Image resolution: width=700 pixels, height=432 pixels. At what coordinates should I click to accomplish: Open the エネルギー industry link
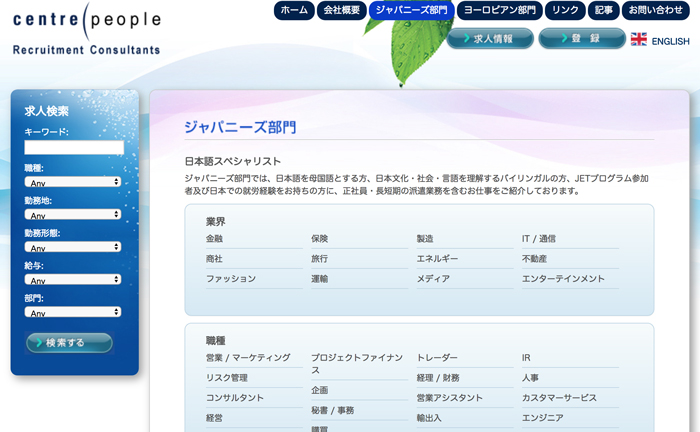438,259
